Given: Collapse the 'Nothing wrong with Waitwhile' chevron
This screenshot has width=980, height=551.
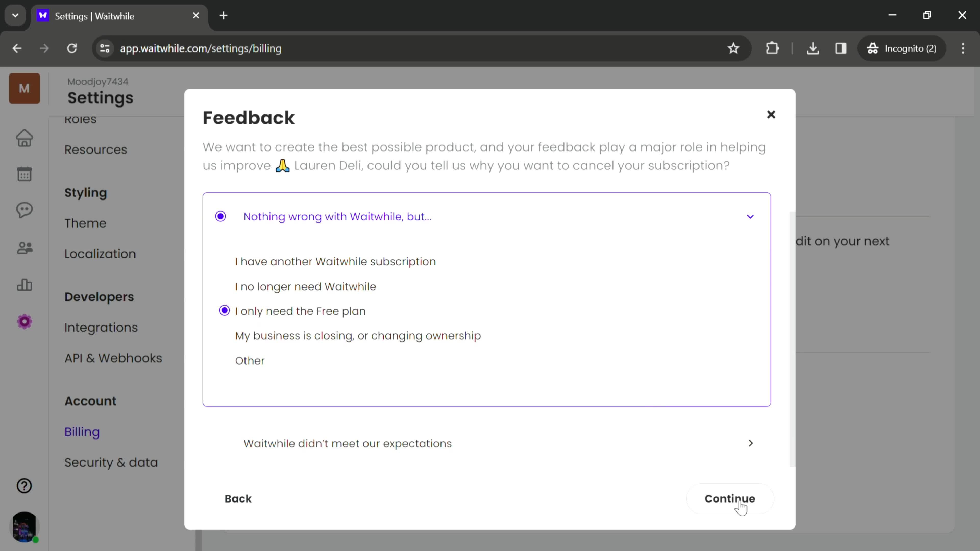Looking at the screenshot, I should 750,217.
